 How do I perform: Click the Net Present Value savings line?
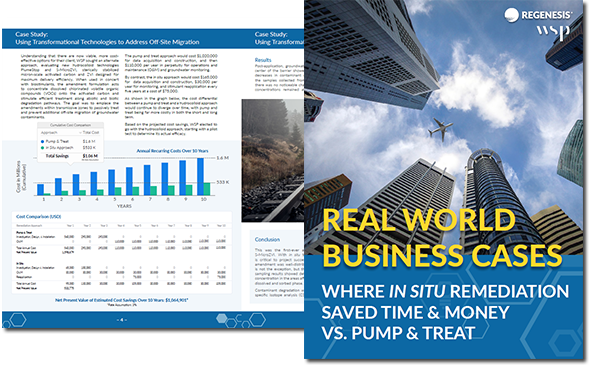click(122, 300)
